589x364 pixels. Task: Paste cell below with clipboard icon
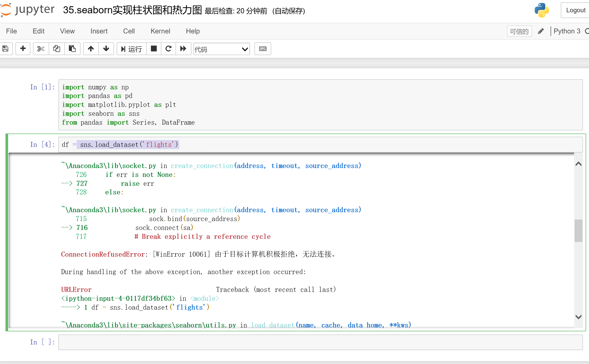coord(72,49)
